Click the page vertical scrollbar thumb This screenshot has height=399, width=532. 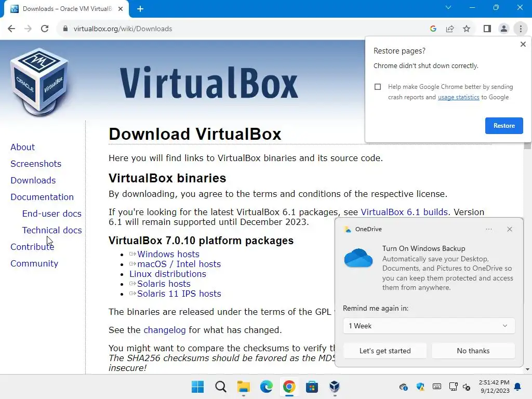click(x=527, y=146)
